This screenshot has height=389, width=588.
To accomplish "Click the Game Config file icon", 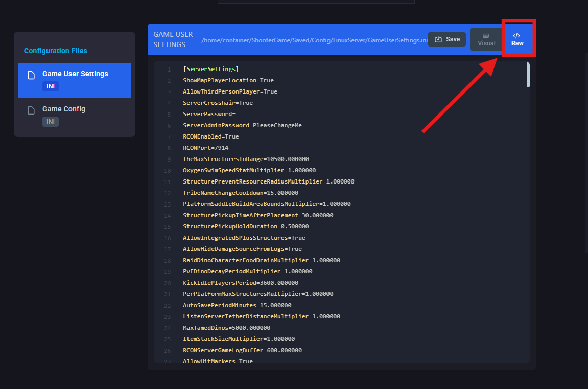I will click(31, 110).
